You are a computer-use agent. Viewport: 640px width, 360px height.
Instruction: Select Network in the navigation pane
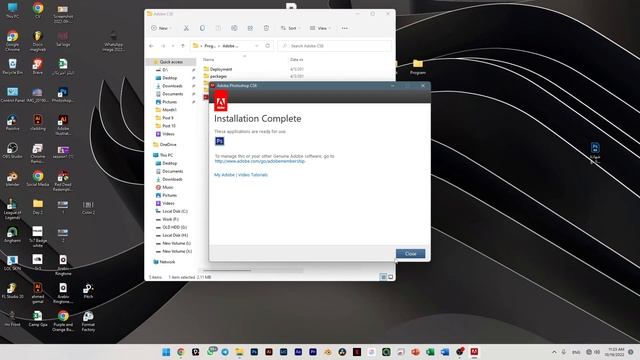(167, 262)
